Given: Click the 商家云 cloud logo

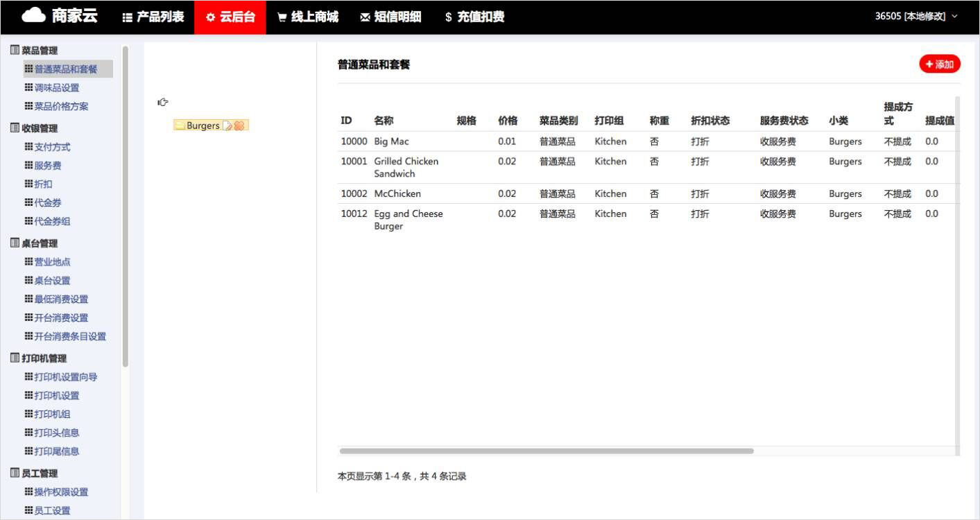Looking at the screenshot, I should click(60, 17).
